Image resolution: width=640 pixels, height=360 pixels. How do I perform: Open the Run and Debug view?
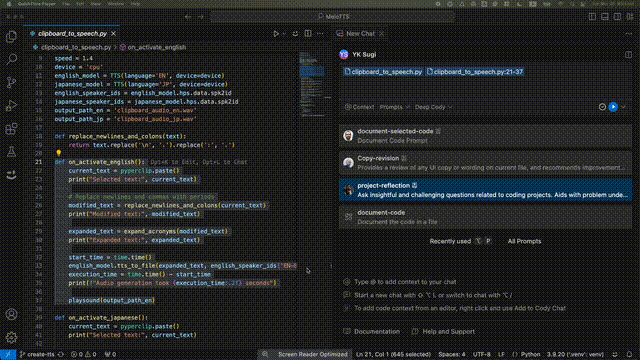pyautogui.click(x=11, y=105)
